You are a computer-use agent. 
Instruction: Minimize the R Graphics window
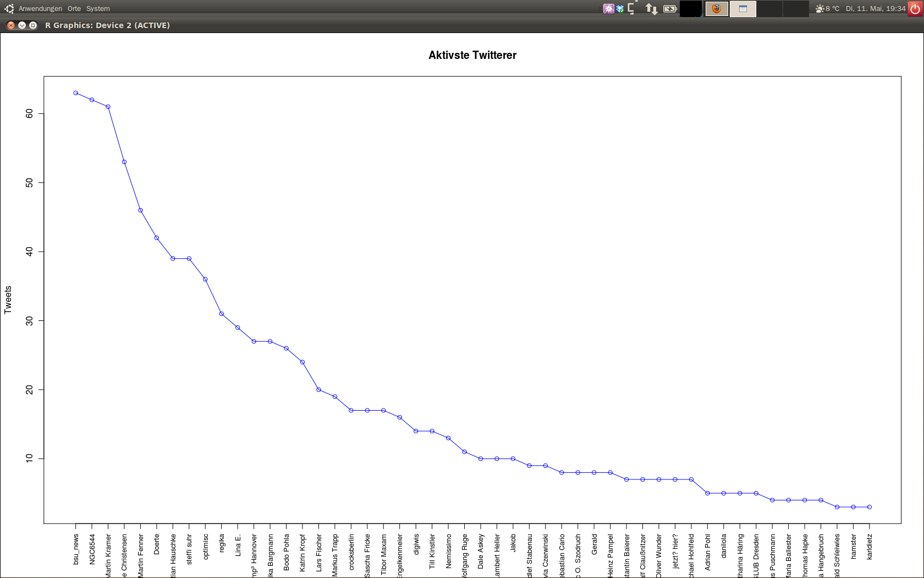(x=22, y=25)
